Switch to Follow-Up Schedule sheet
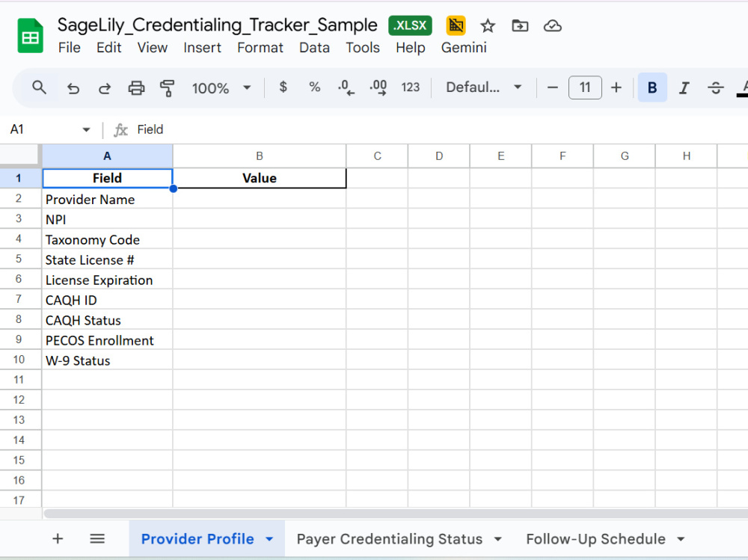748x560 pixels. 595,539
